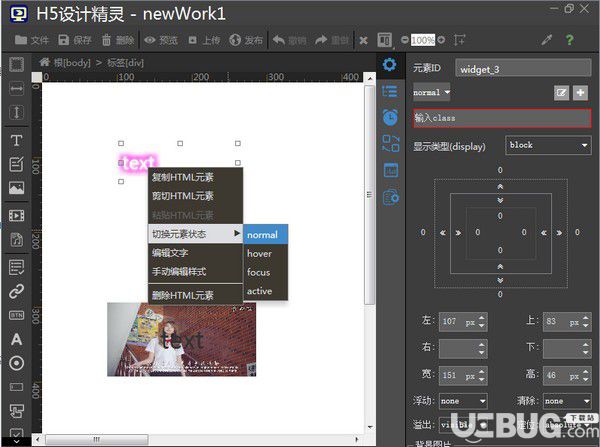Select the dashed container tool in sidebar
Viewport: 600px width, 447px height.
pos(16,64)
